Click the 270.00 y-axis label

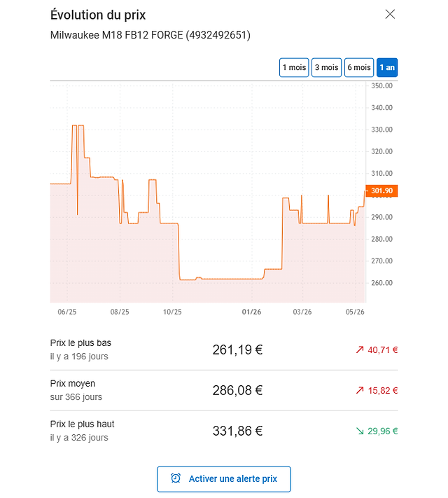(382, 261)
